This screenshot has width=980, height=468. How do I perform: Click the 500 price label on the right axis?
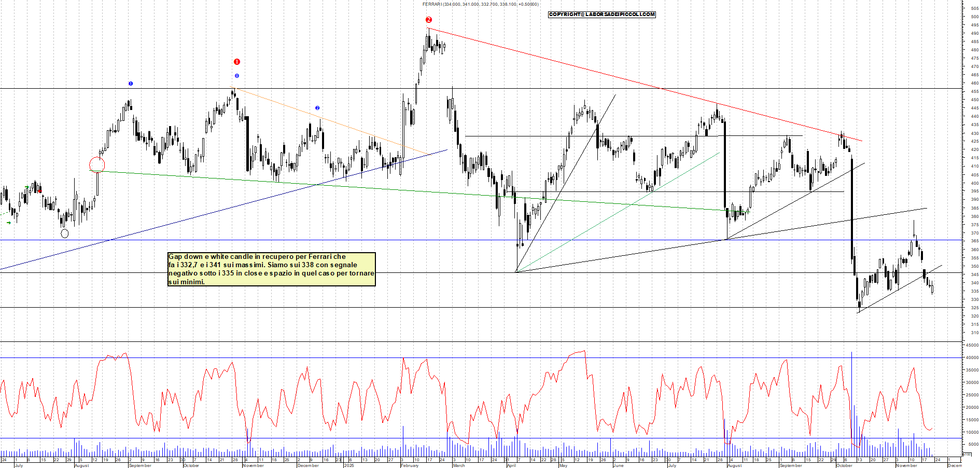click(x=974, y=17)
